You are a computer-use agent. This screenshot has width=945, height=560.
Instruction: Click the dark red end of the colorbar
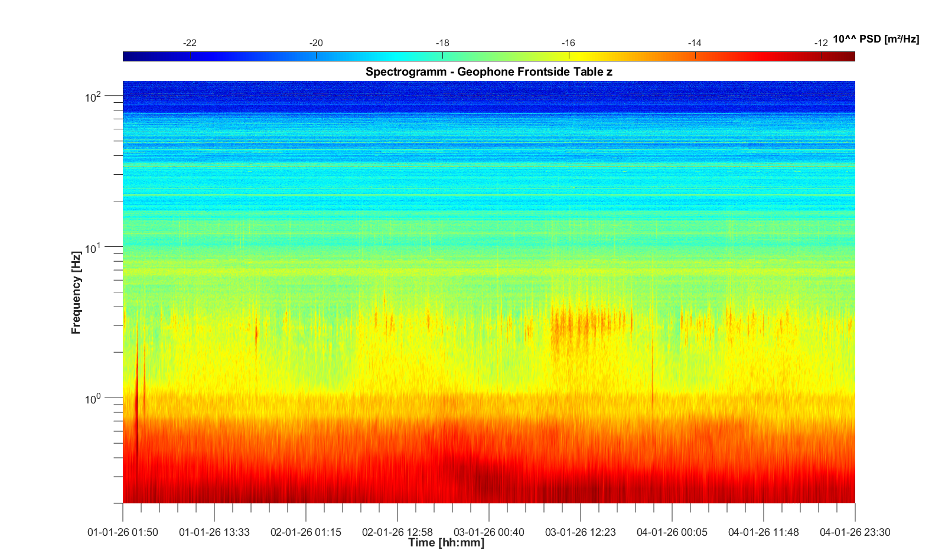(x=848, y=56)
